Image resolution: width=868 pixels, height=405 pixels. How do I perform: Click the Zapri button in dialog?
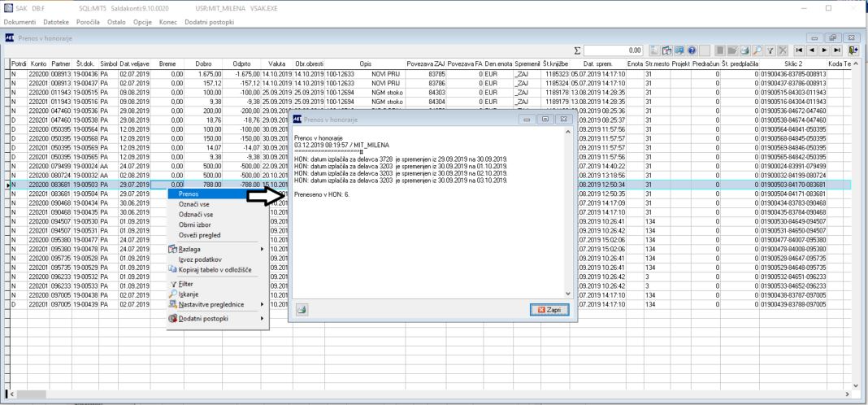pyautogui.click(x=549, y=311)
